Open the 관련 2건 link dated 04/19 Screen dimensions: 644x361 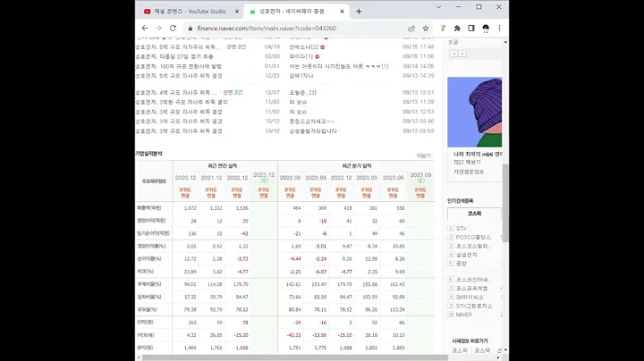[236, 47]
